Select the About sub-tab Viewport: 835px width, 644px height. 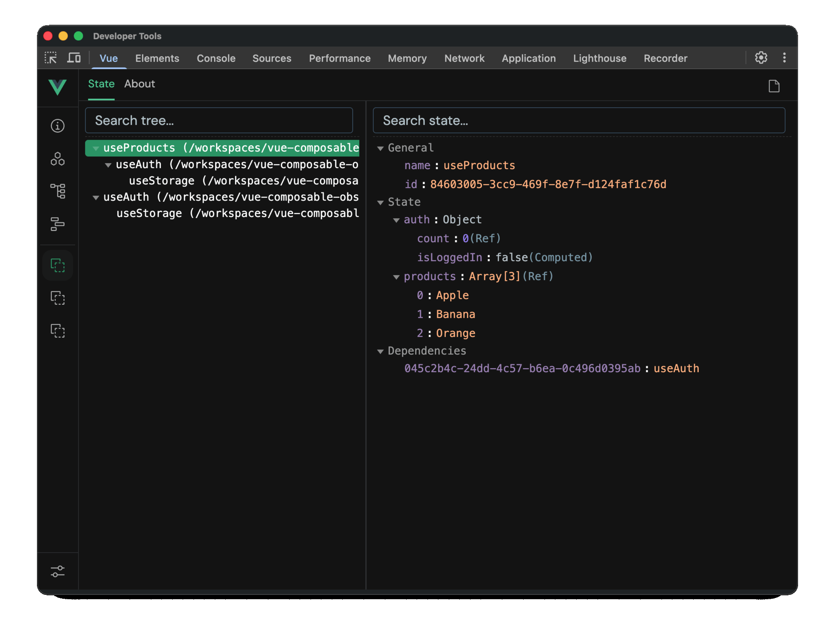tap(140, 84)
